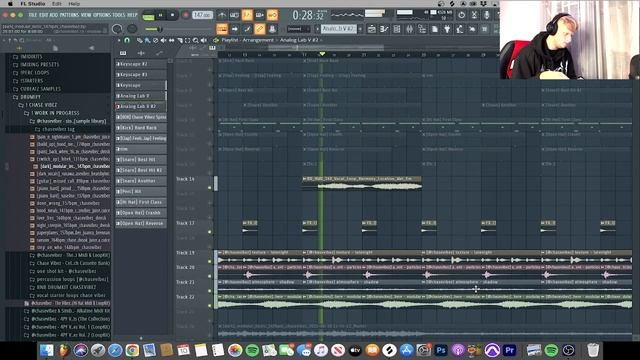Toggle the highlighted loop recording button
The image size is (640, 360).
click(272, 15)
